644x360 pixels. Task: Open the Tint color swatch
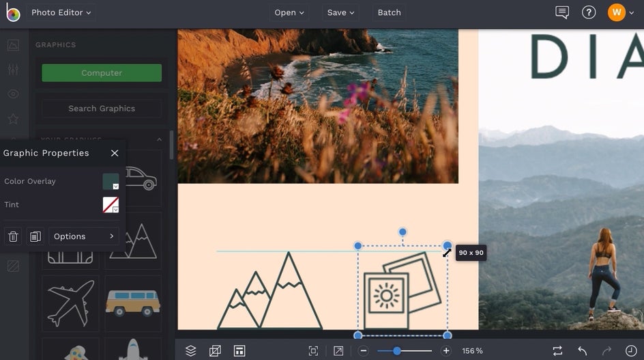[111, 204]
